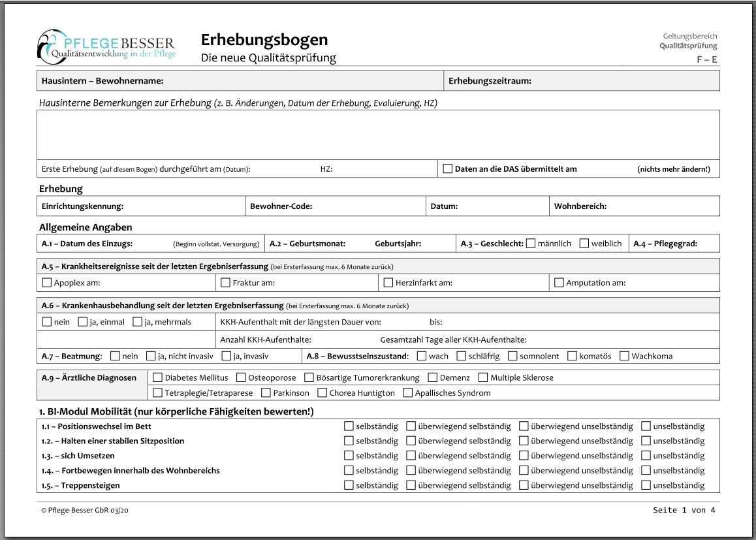The width and height of the screenshot is (756, 540).
Task: Mark Bewusstseinszustand as 'somnolent'
Action: point(512,357)
